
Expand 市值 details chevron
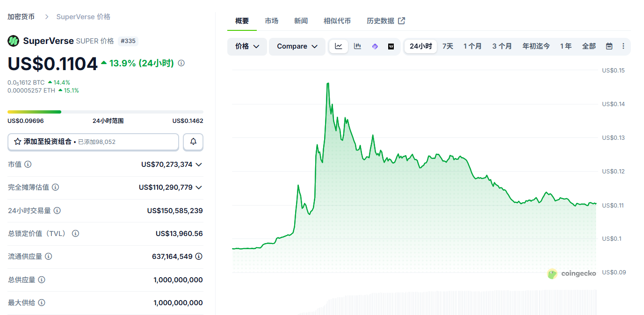point(199,165)
